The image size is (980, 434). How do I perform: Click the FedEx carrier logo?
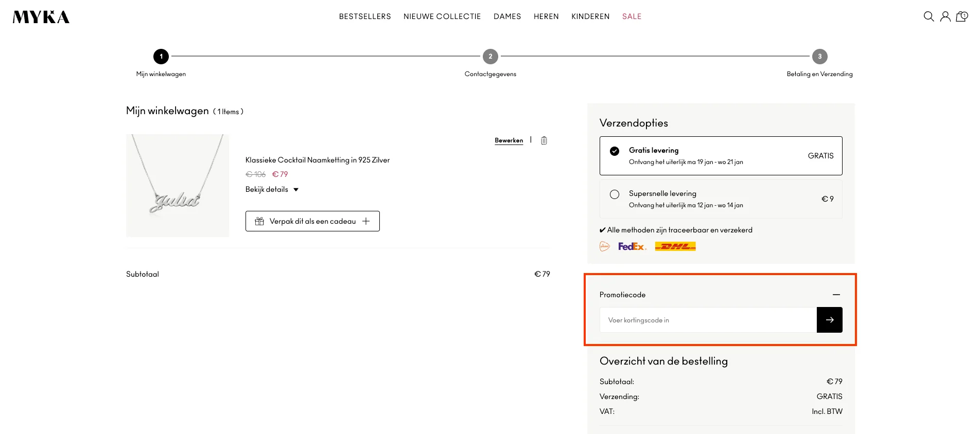pyautogui.click(x=632, y=247)
